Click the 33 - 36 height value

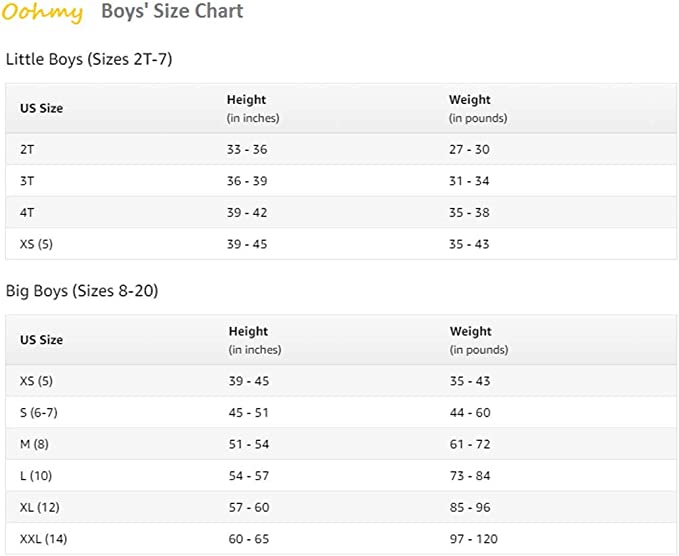coord(247,149)
